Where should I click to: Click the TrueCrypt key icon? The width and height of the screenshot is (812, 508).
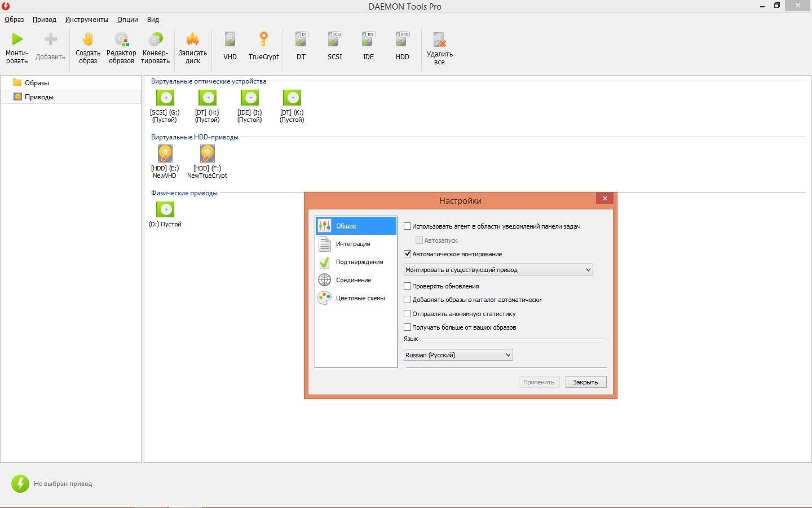point(263,40)
